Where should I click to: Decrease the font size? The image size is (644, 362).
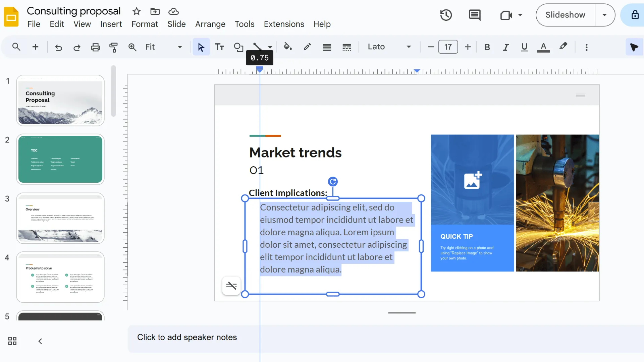click(x=431, y=47)
